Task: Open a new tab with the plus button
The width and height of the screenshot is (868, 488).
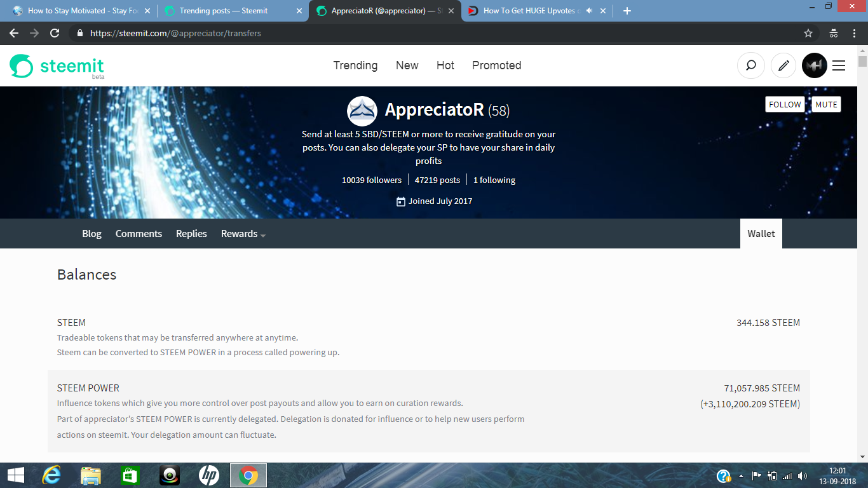Action: (x=627, y=11)
